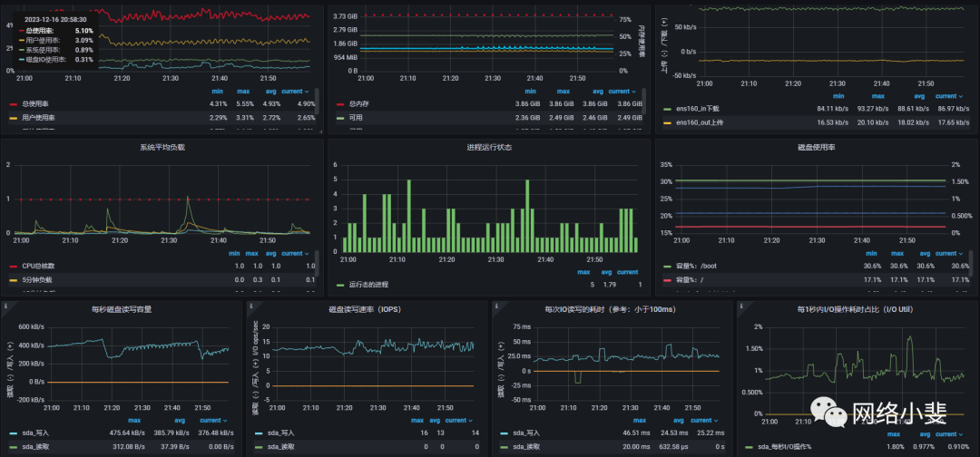Sort 每秒磁盘读写容量 legend by max column
Viewport: 980px width, 457px height.
[x=134, y=420]
